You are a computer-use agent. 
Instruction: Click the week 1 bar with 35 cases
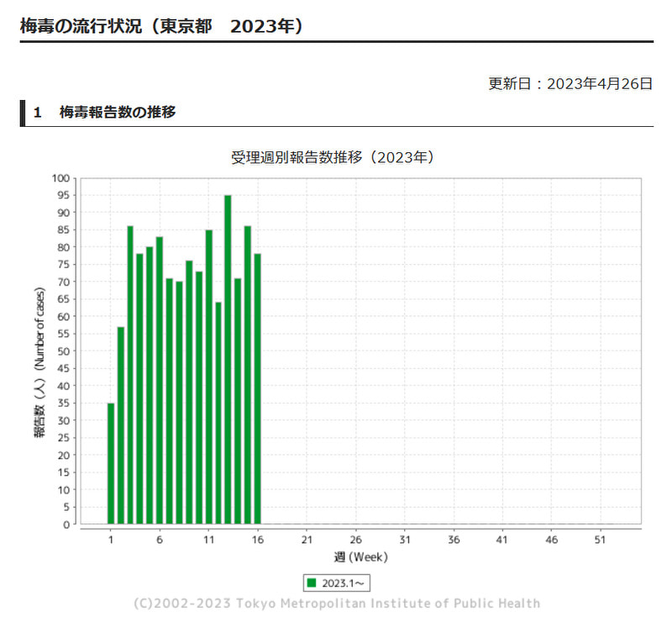click(x=111, y=463)
